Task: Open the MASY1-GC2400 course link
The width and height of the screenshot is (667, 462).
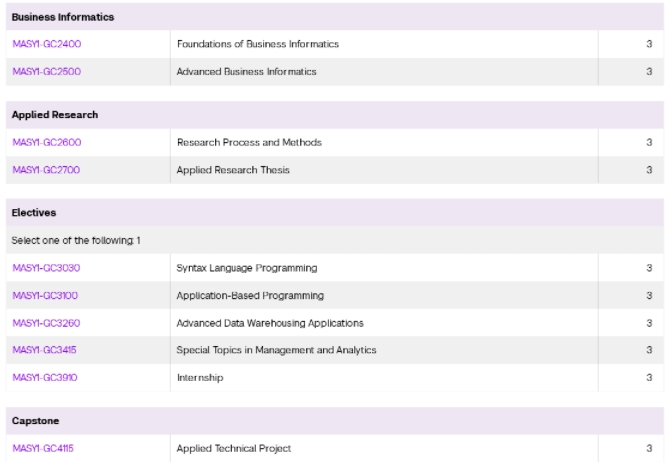Action: [x=46, y=44]
